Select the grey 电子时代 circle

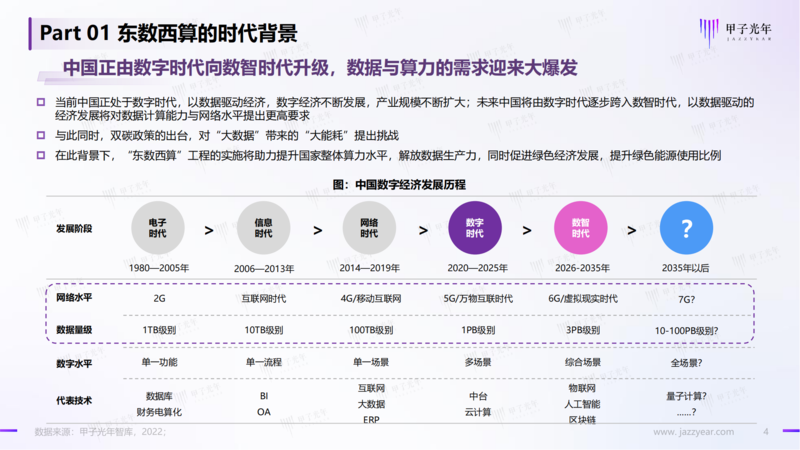159,229
